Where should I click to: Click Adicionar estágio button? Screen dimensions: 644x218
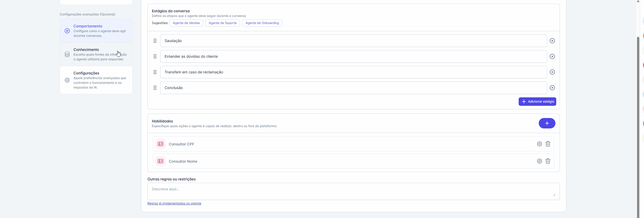pyautogui.click(x=537, y=102)
